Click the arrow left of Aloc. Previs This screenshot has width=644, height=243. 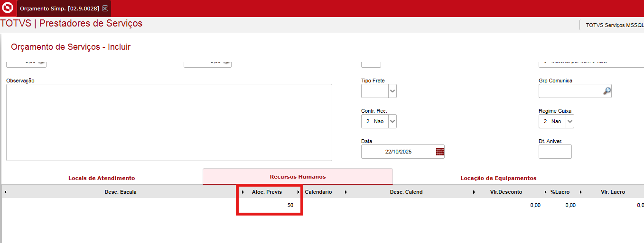243,192
